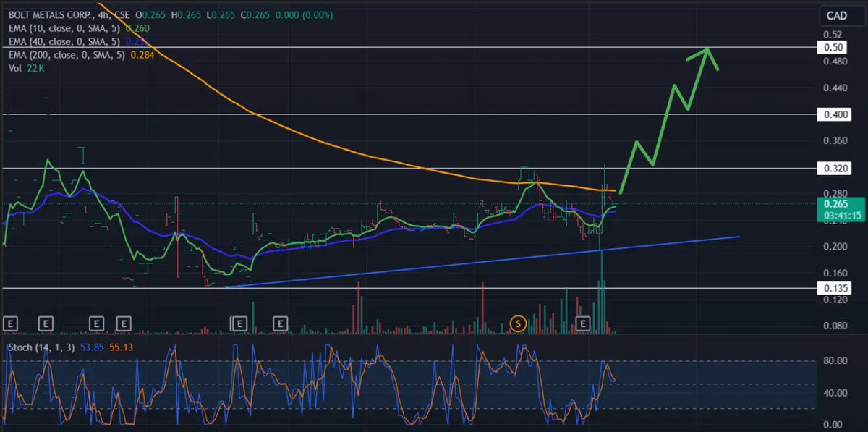
Task: Click the 0.280 price axis label
Action: coord(834,193)
